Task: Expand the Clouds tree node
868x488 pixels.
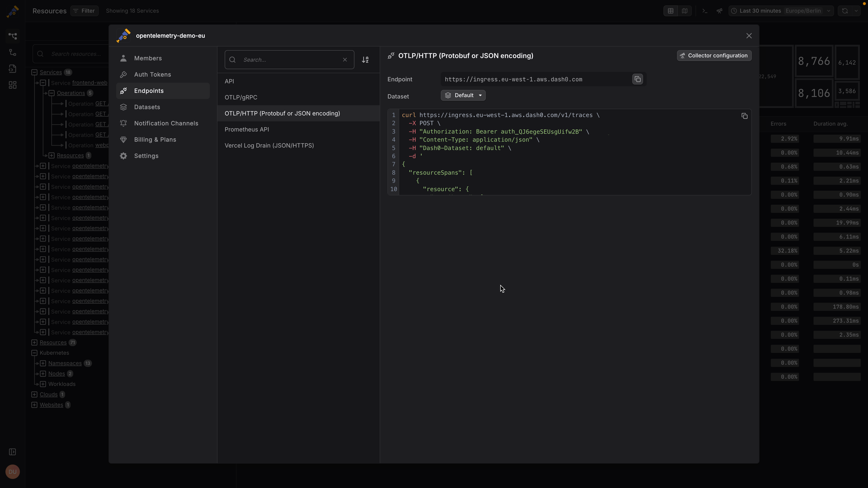Action: point(34,394)
